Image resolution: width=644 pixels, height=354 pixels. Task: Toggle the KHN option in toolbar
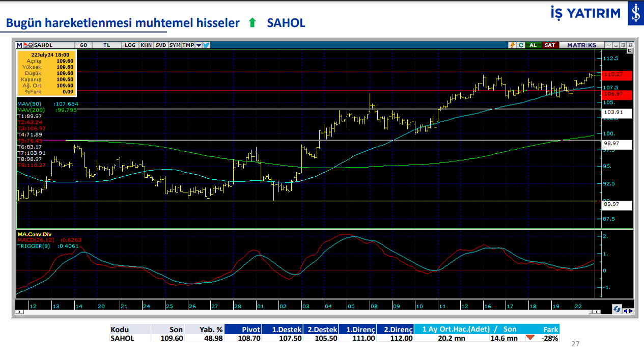pos(146,45)
